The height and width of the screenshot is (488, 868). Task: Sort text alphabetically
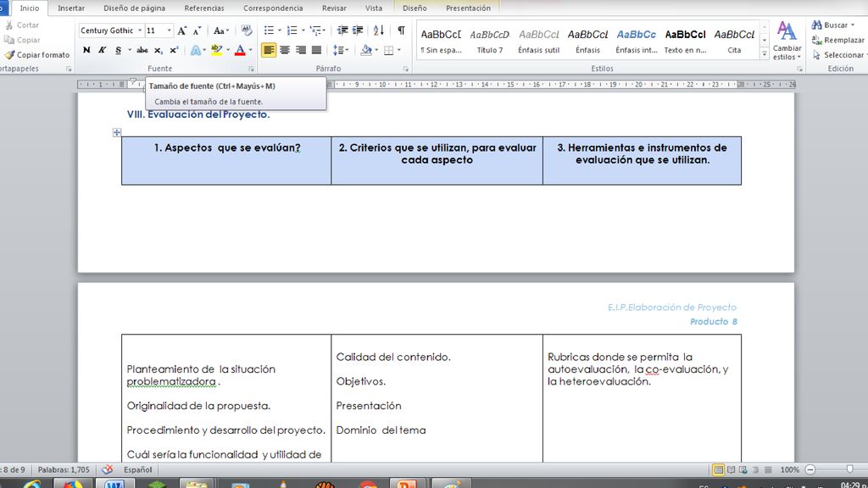[379, 30]
